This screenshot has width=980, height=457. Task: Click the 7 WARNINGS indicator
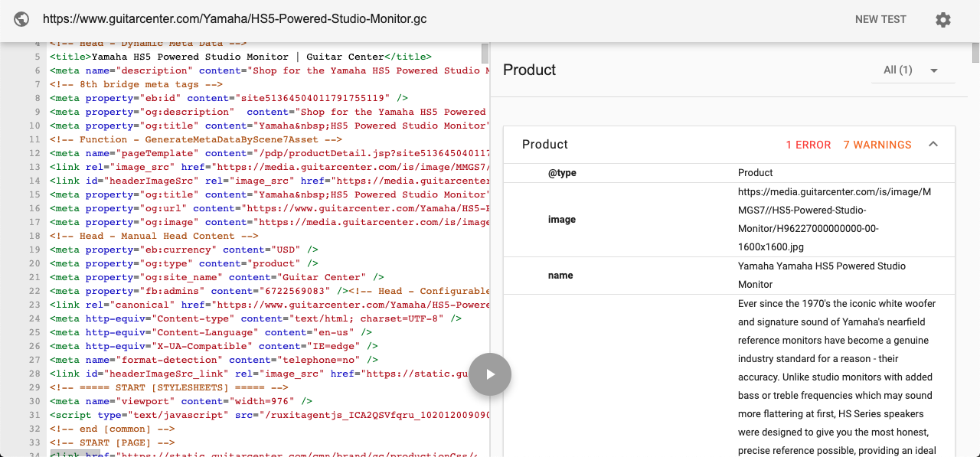[x=877, y=145]
